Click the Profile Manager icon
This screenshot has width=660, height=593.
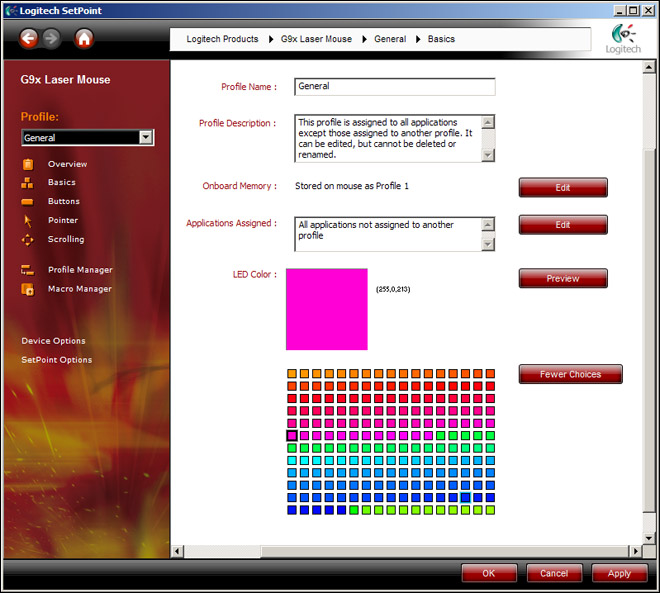(x=27, y=270)
